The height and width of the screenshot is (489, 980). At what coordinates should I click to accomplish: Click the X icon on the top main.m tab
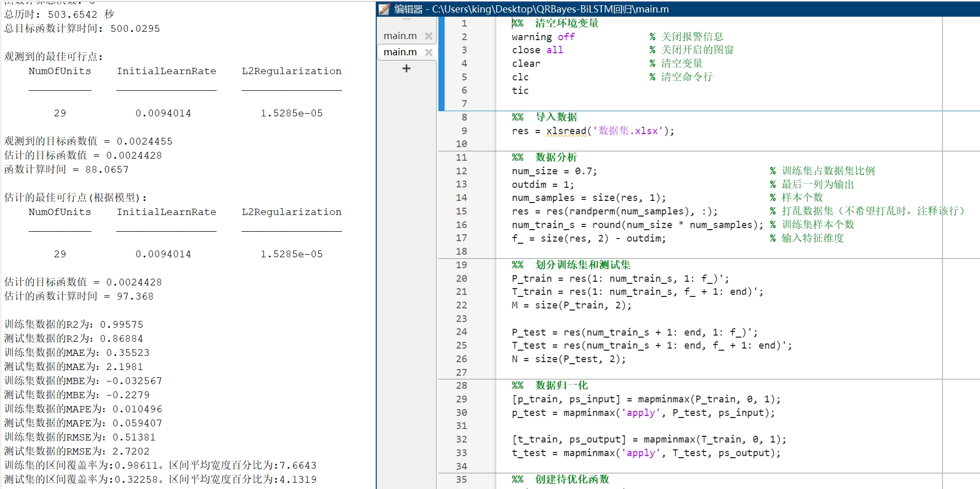tap(429, 35)
